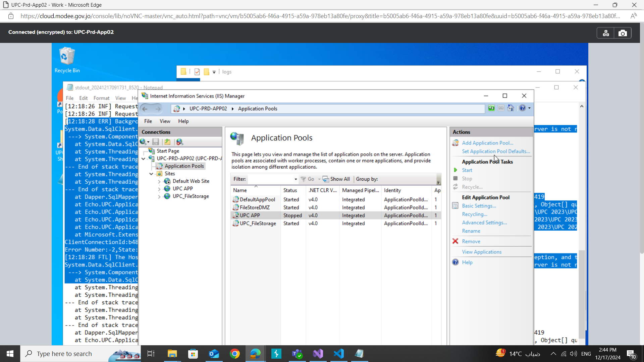Viewport: 644px width, 362px height.
Task: Open Notepad's View menu
Action: [x=120, y=98]
